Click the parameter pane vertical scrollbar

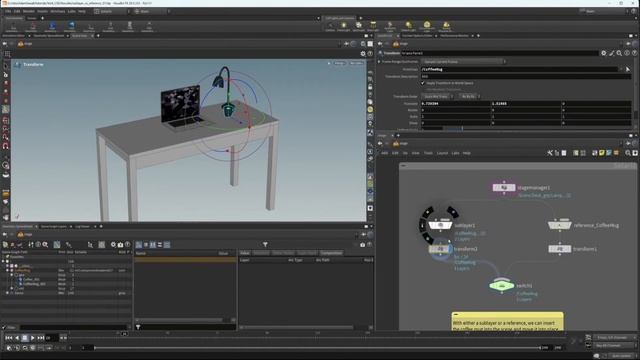(x=637, y=90)
